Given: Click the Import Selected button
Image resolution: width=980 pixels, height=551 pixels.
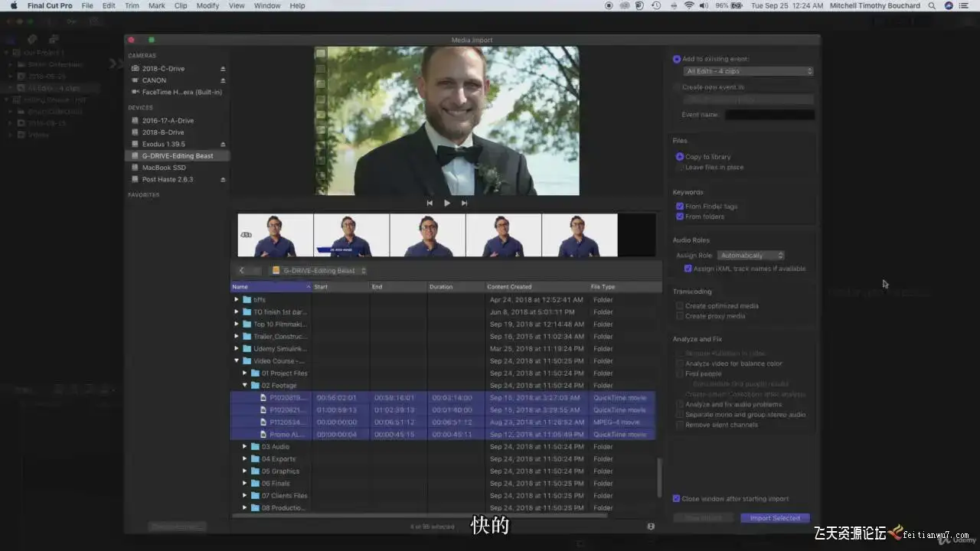Looking at the screenshot, I should pos(775,518).
